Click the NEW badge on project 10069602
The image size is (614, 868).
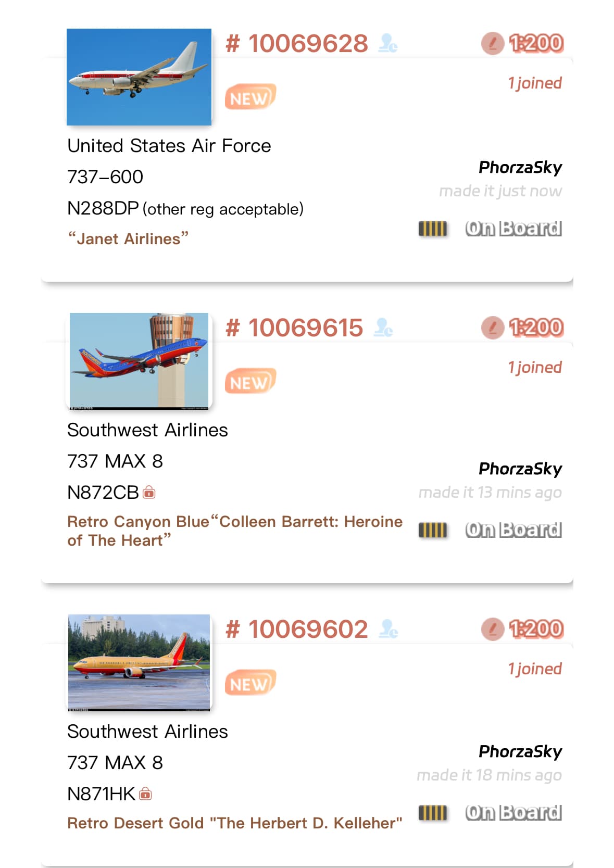(250, 683)
